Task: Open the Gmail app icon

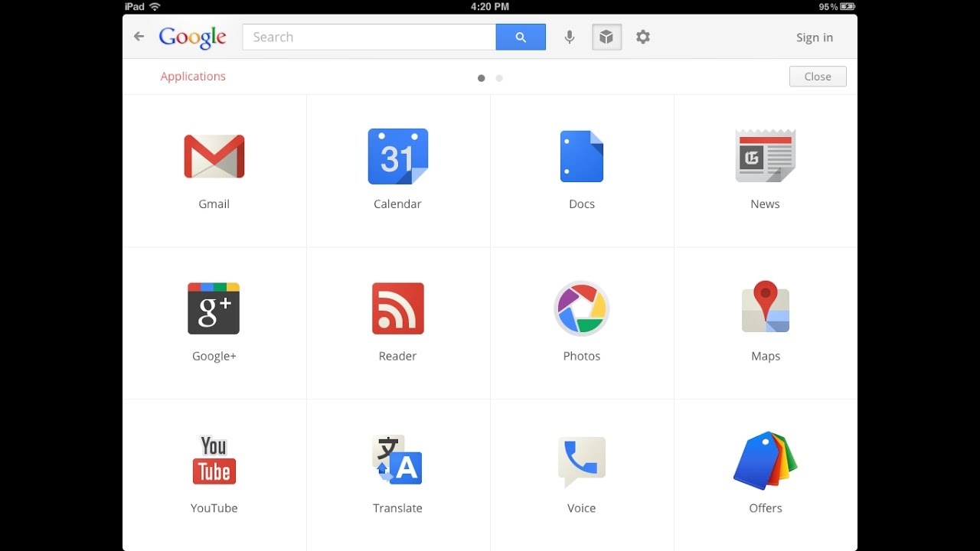Action: coord(214,157)
